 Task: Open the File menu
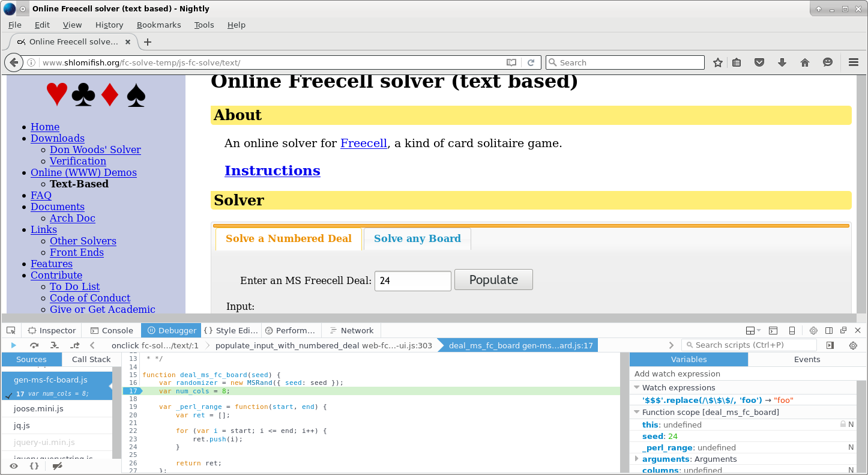pyautogui.click(x=15, y=25)
